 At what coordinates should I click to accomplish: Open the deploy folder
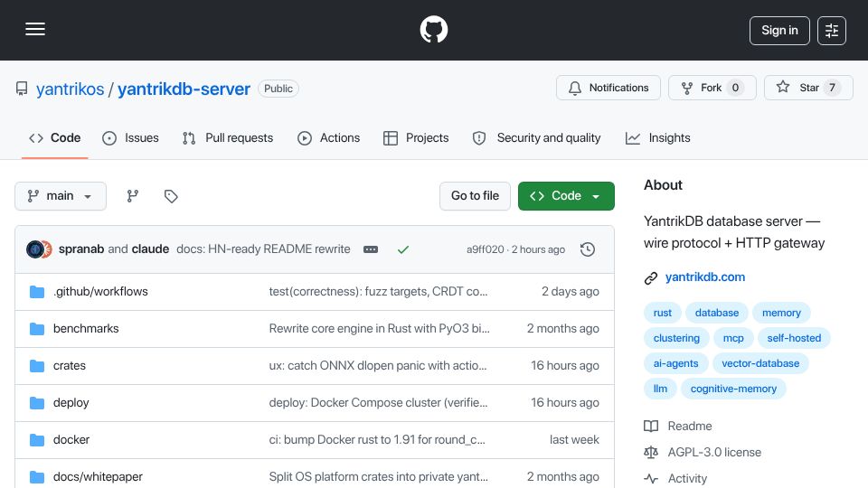pyautogui.click(x=71, y=403)
